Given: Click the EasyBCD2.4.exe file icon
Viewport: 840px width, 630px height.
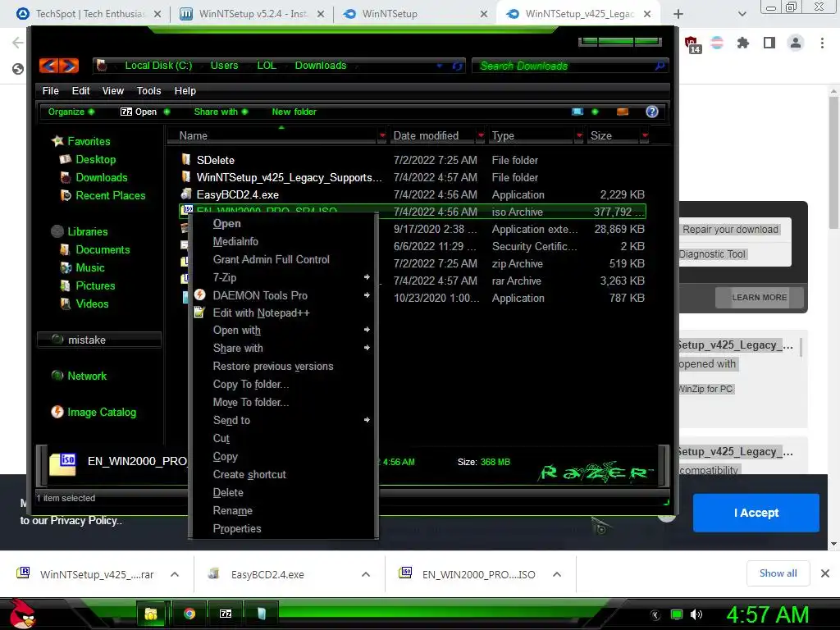Looking at the screenshot, I should pyautogui.click(x=186, y=194).
